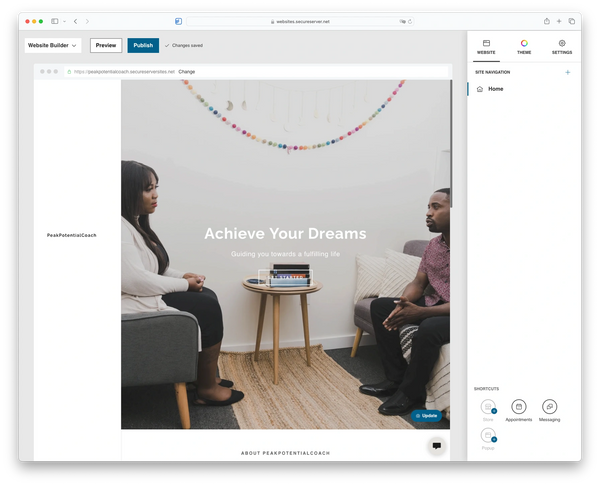This screenshot has height=486, width=600.
Task: Click Change link next to site URL
Action: [x=187, y=72]
